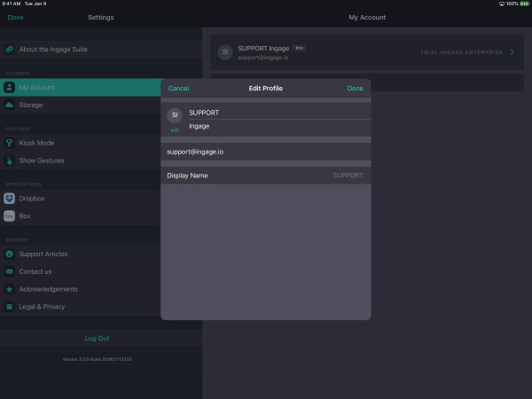Tap the screen mirroring status icon
This screenshot has height=399, width=532.
click(502, 4)
